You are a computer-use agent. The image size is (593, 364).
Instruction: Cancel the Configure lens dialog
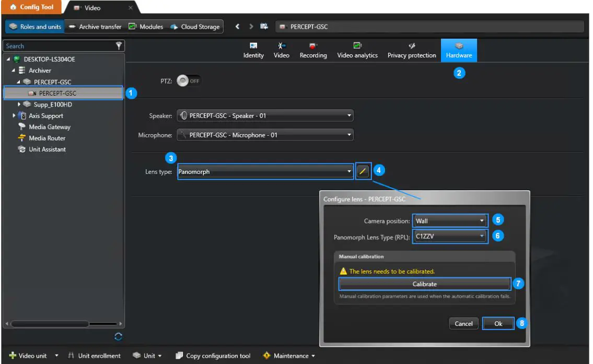pos(463,324)
